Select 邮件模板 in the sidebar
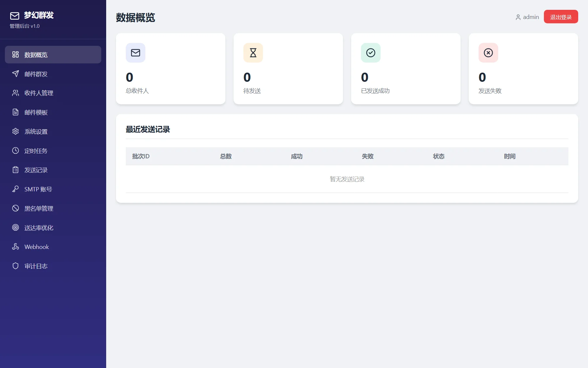 click(x=53, y=112)
